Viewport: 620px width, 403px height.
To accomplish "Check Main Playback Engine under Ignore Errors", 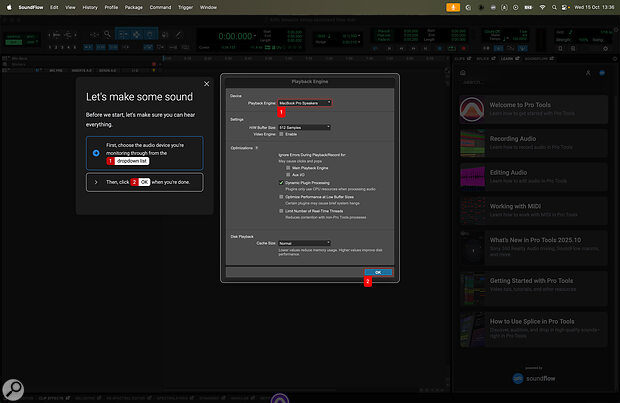I will click(288, 168).
